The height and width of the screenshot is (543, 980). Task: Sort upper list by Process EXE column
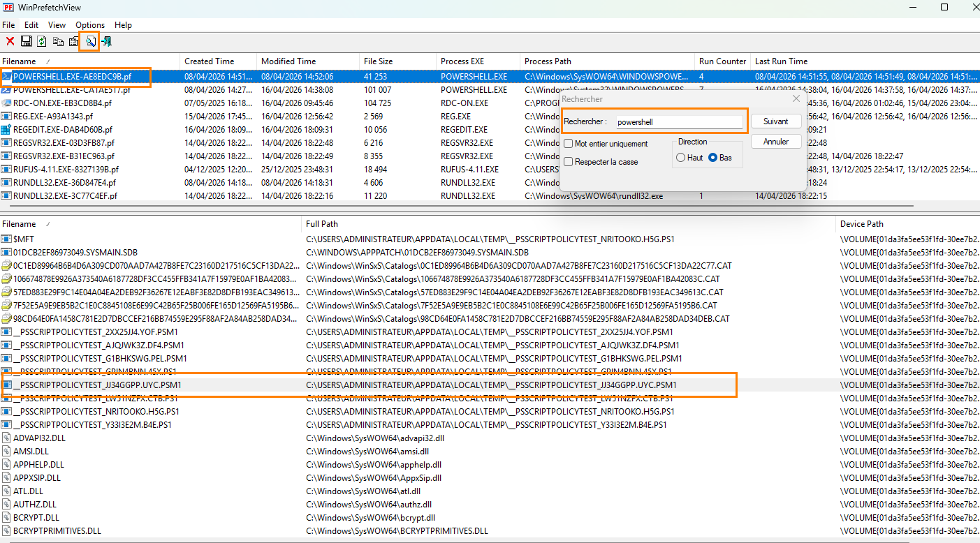479,61
